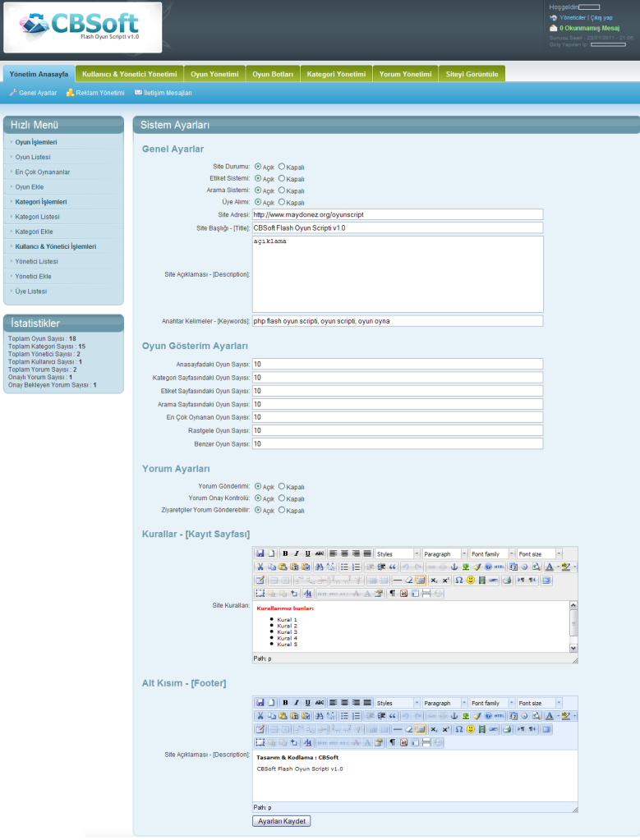Click Find binoculars icon in Site Kuralları editor
Image resolution: width=640 pixels, height=840 pixels.
click(x=319, y=567)
